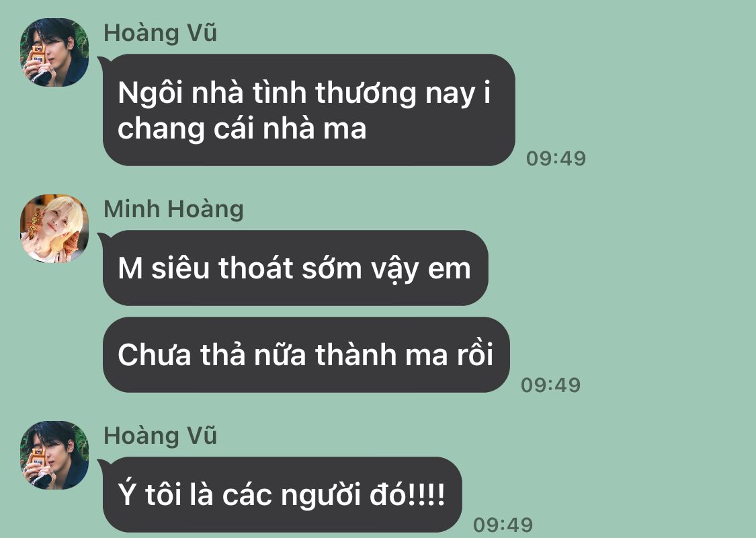Open Hoàng Vũ's avatar above the first message

pos(54,52)
